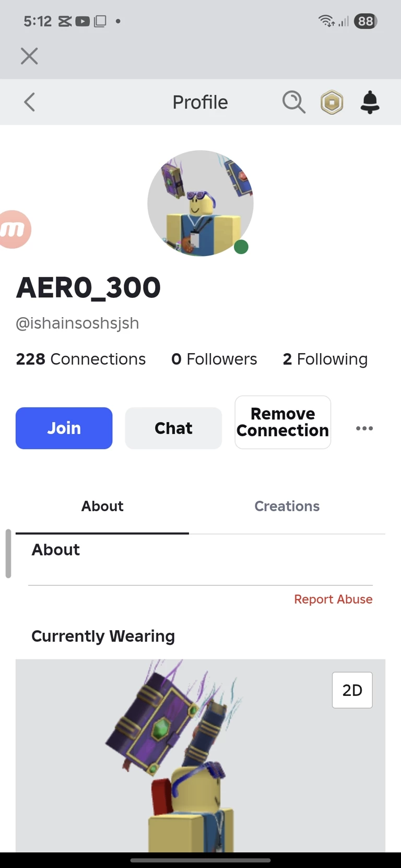The width and height of the screenshot is (401, 868).
Task: Close the in-app browser with X
Action: coord(29,56)
